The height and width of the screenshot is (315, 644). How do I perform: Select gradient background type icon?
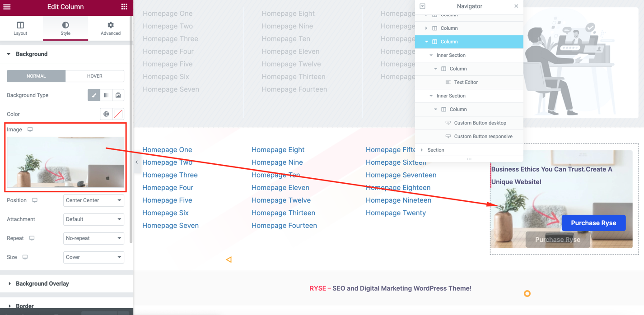[x=106, y=95]
